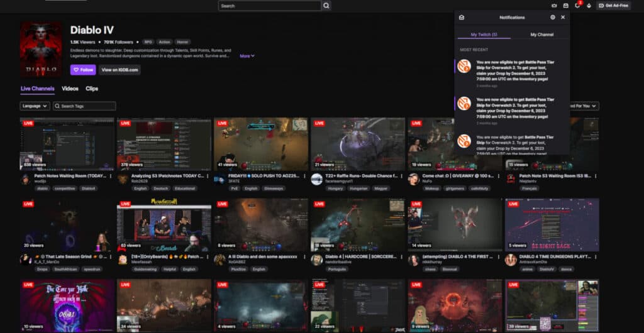Click Rob2628 channel avatar
Viewport: 644px width, 333px height.
click(x=123, y=179)
